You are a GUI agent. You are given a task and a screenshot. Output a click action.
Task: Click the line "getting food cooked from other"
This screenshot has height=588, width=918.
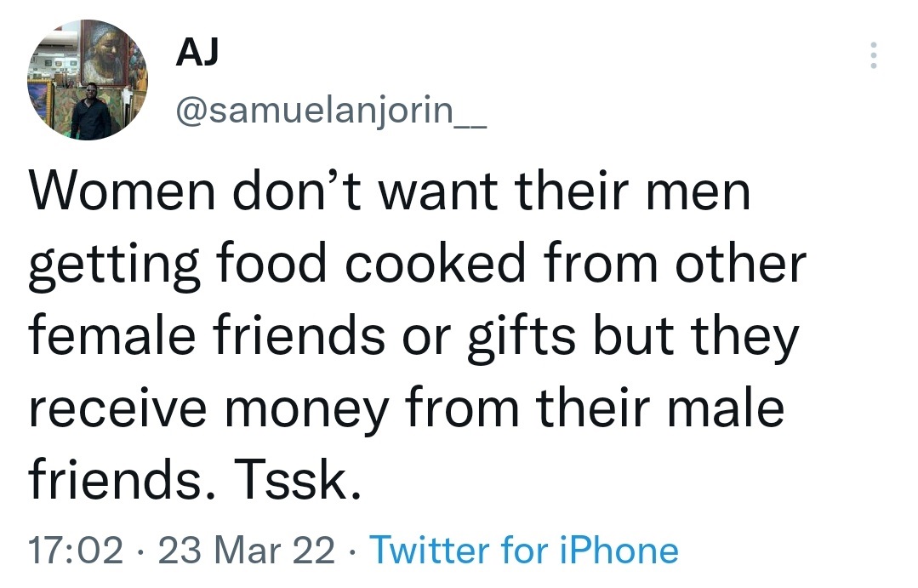417,265
